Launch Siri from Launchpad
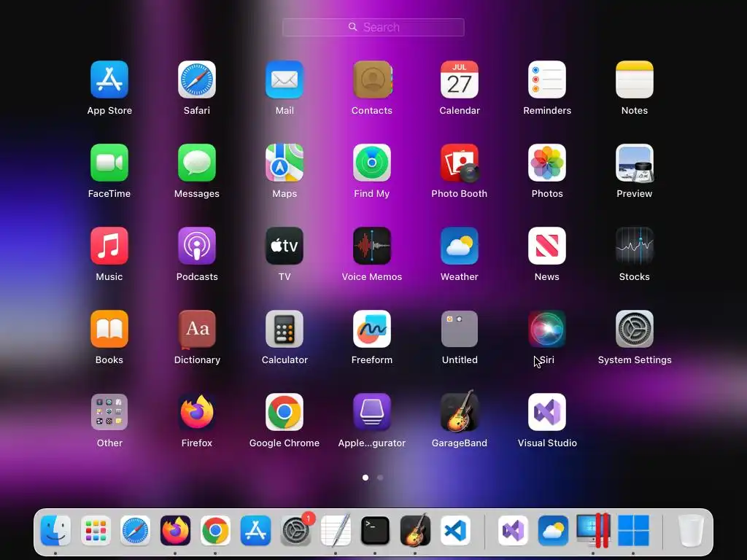The image size is (747, 560). click(x=547, y=329)
